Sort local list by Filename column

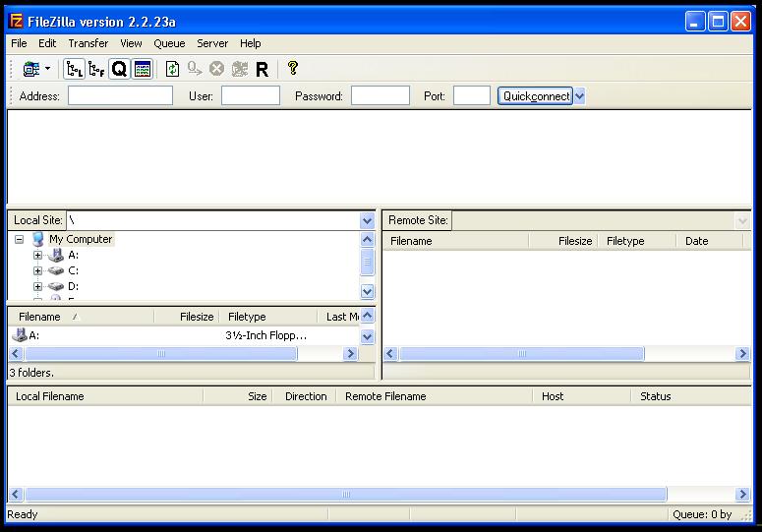click(82, 317)
